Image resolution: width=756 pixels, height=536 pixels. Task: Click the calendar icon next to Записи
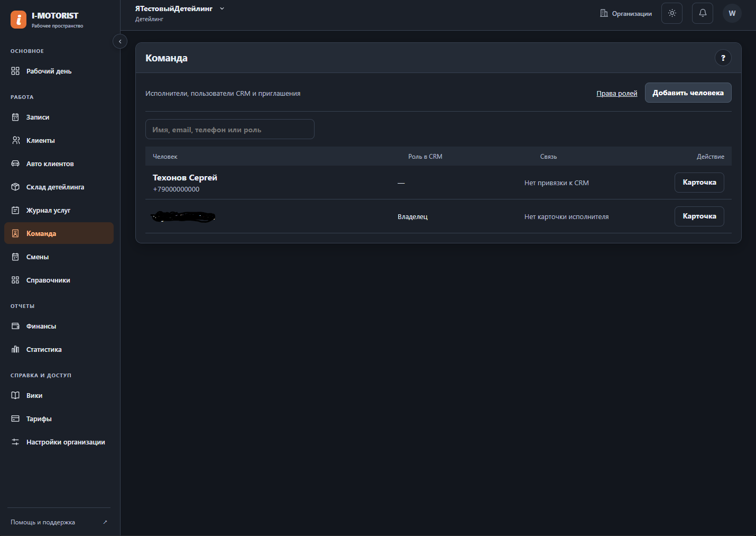click(15, 117)
